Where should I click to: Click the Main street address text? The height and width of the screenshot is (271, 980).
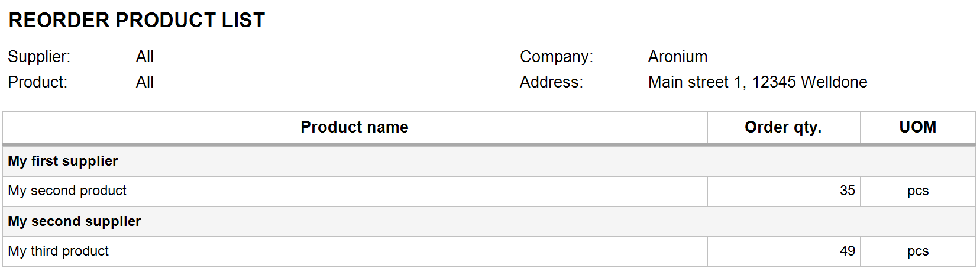758,82
